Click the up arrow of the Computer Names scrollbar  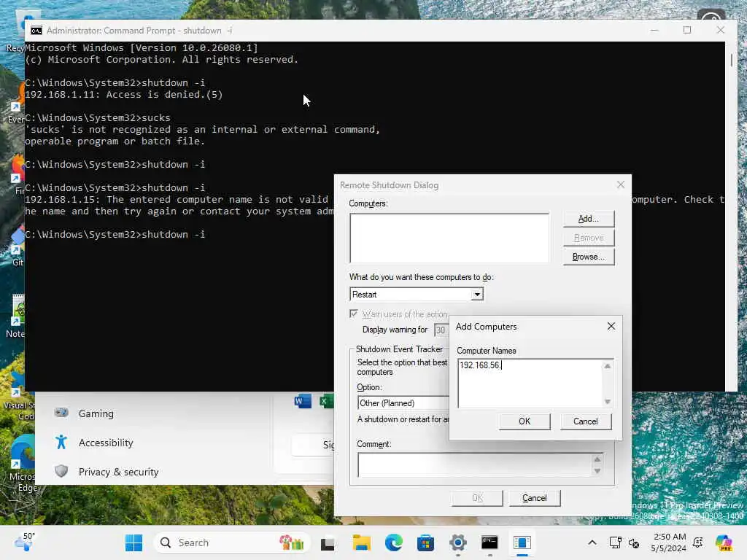coord(608,366)
